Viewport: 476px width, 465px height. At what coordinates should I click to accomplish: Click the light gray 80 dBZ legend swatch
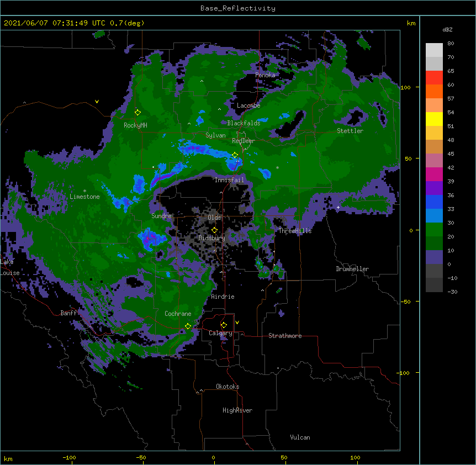click(x=434, y=50)
